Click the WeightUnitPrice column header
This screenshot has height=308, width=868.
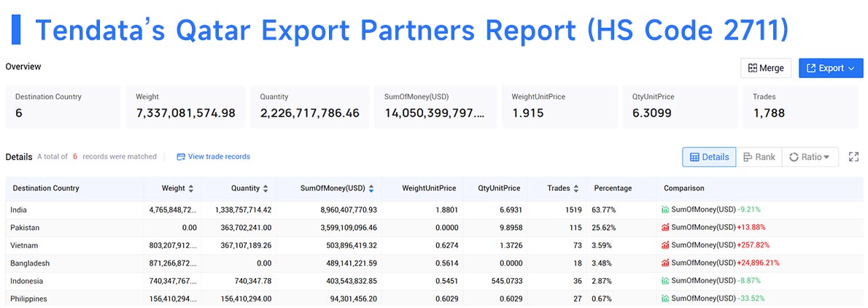click(429, 188)
